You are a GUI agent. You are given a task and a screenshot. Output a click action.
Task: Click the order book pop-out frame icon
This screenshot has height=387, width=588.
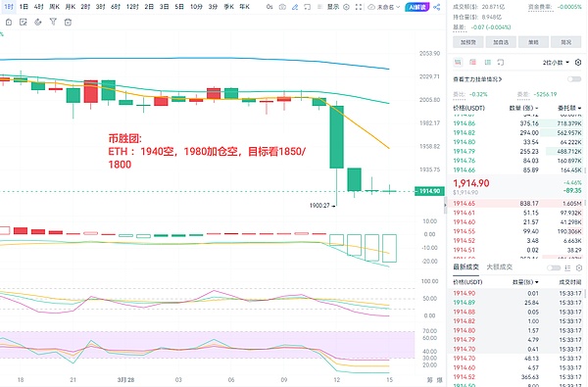click(501, 63)
